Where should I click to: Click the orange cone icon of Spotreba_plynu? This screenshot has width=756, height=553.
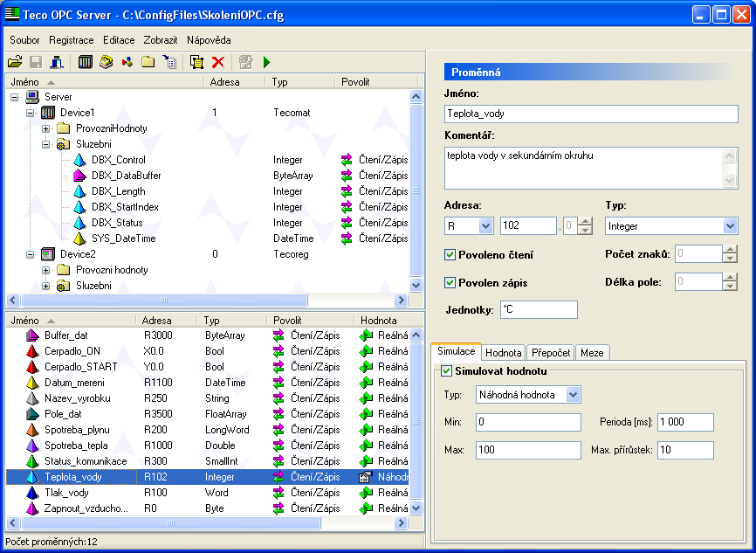[32, 430]
